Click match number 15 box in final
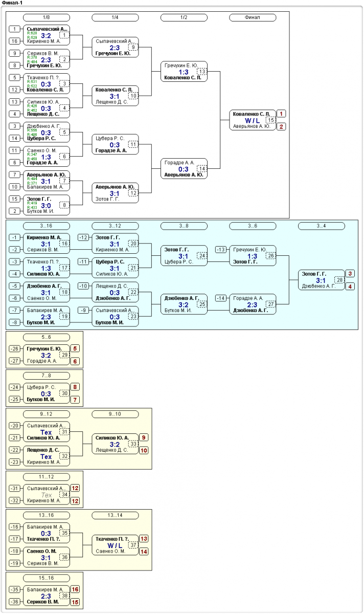The width and height of the screenshot is (364, 614). click(x=270, y=120)
